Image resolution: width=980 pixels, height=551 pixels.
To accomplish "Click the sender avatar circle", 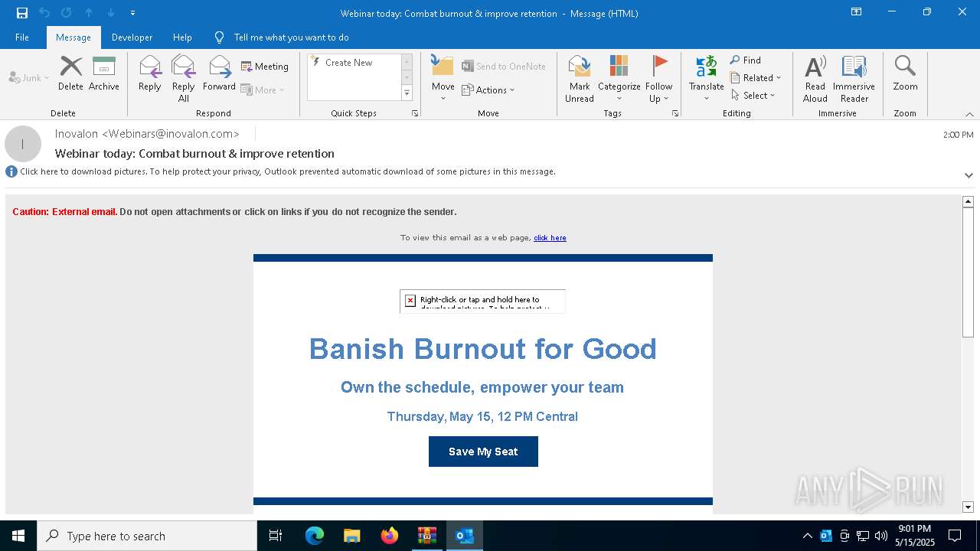I will 23,144.
